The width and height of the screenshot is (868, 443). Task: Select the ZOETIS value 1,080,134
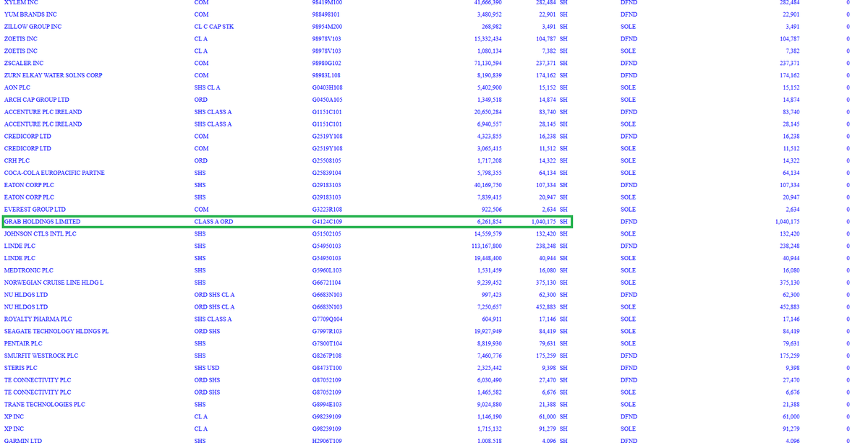[490, 51]
